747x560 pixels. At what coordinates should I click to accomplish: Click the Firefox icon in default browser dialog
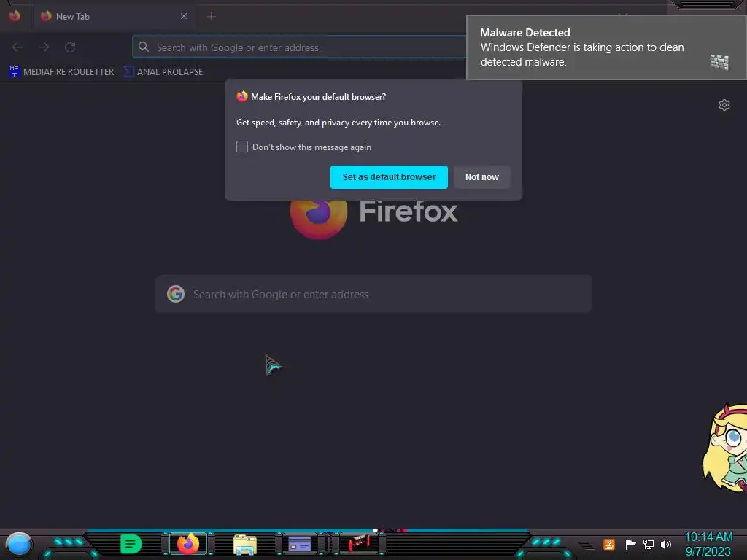[242, 96]
